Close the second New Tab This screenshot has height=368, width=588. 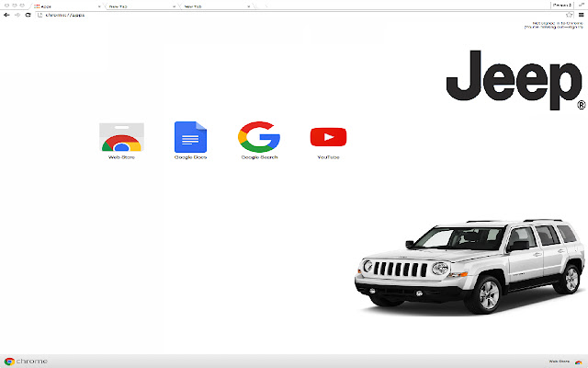(x=248, y=6)
